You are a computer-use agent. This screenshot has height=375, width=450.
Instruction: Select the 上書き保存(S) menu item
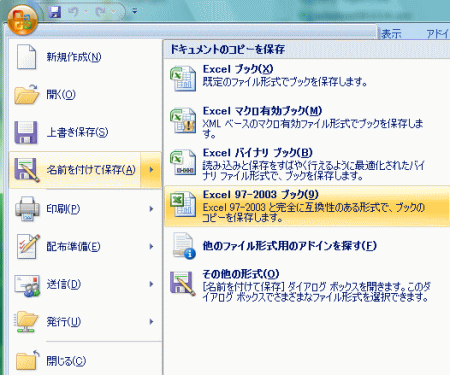[86, 132]
